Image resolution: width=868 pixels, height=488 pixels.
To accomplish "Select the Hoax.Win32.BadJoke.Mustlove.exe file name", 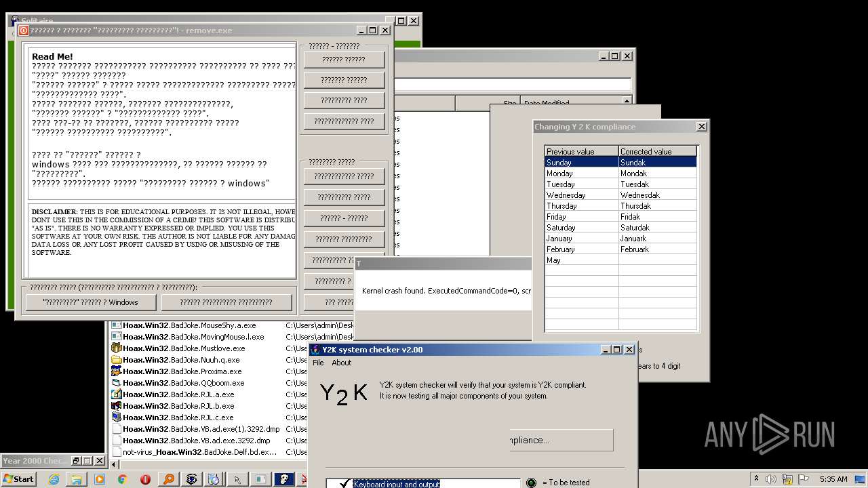I will click(184, 348).
